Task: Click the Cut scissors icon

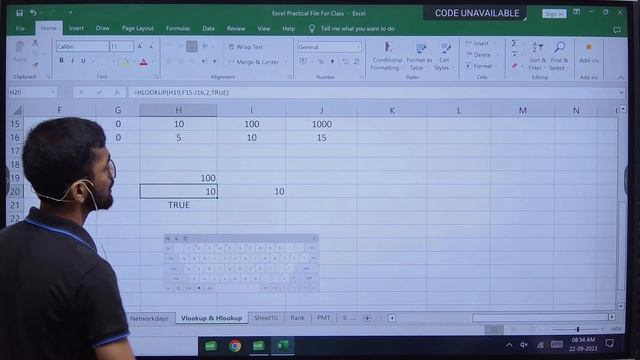Action: click(36, 42)
